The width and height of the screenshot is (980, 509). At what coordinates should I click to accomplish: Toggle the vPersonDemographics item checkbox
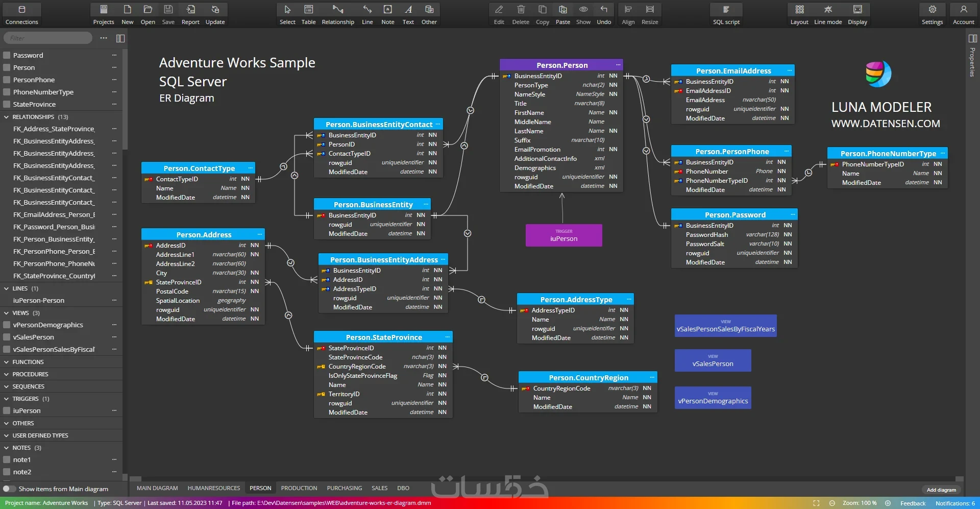[x=7, y=325]
